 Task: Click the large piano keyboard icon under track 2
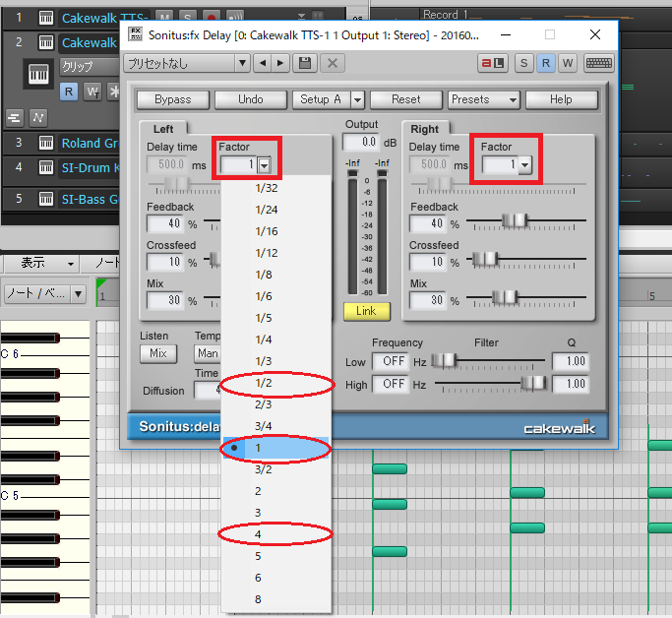click(x=38, y=74)
